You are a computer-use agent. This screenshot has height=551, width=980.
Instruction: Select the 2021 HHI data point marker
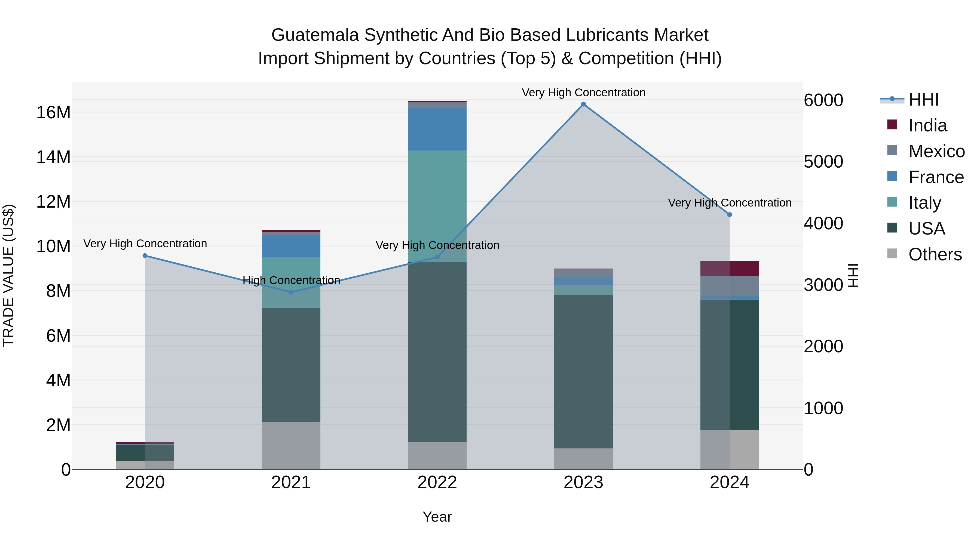(291, 293)
